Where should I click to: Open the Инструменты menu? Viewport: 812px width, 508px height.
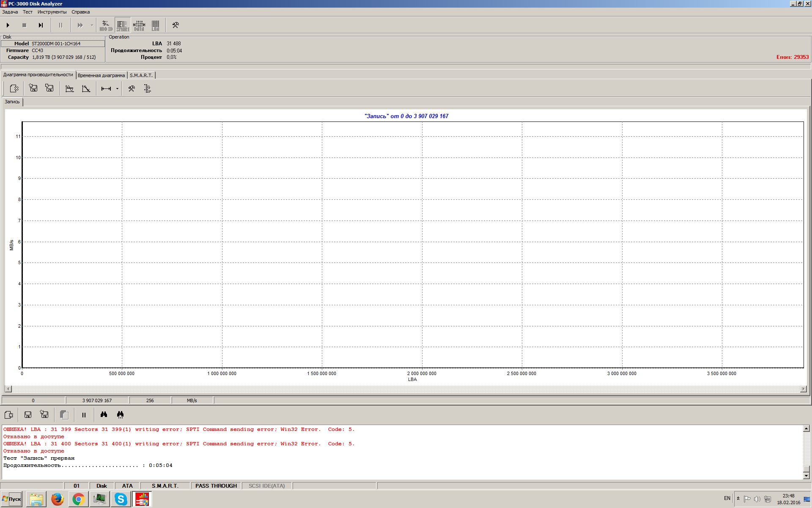(x=52, y=12)
